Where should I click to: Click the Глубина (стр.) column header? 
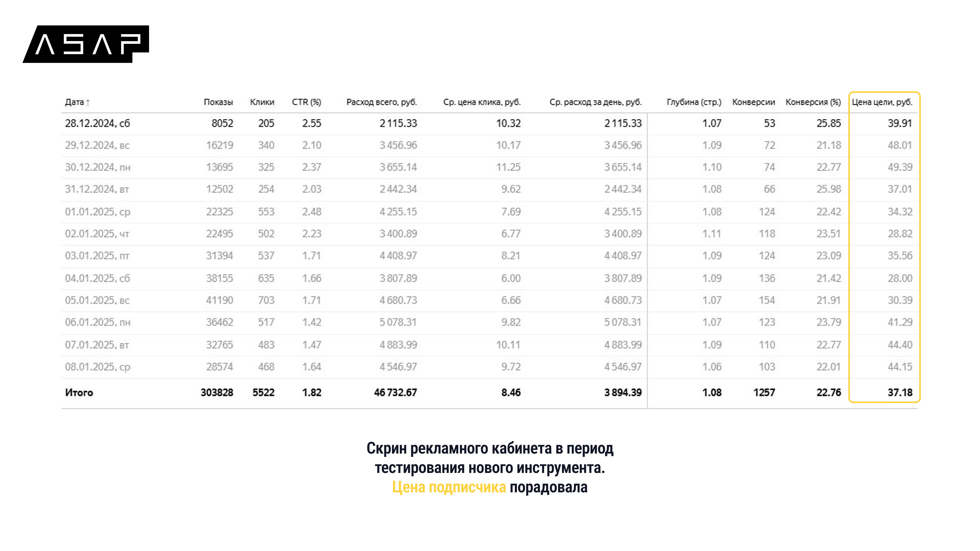click(x=694, y=102)
